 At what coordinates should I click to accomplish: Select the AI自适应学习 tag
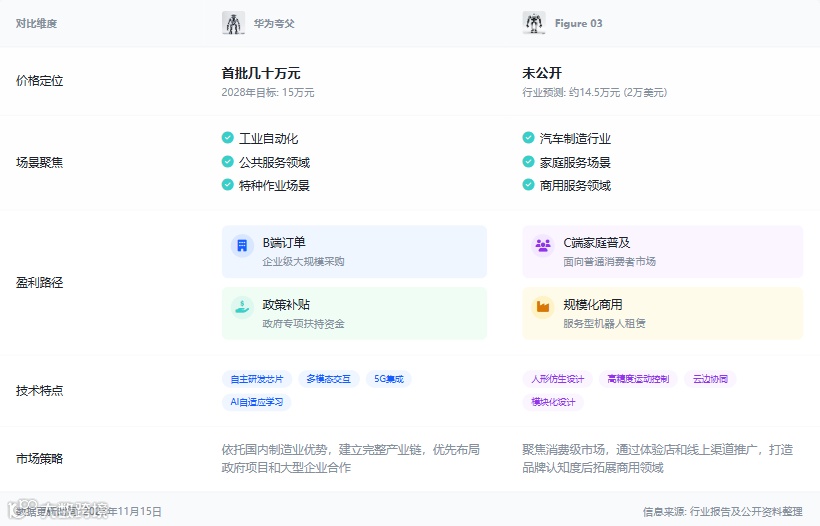point(257,402)
